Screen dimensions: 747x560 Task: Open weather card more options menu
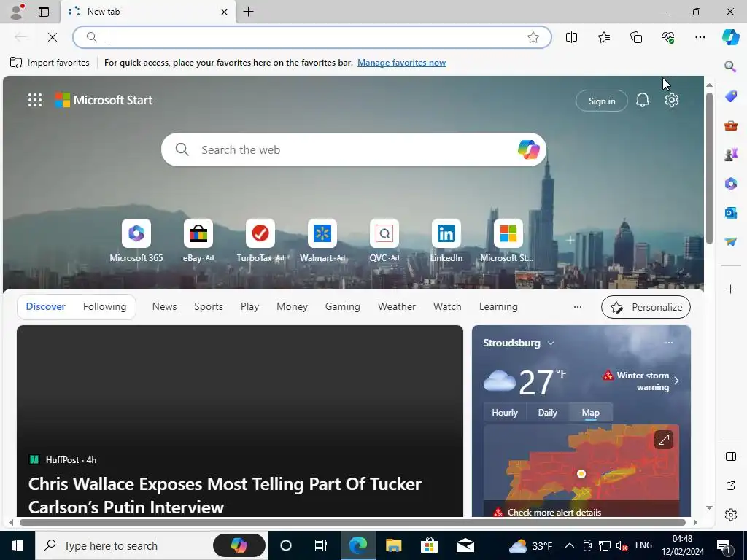[x=668, y=343]
